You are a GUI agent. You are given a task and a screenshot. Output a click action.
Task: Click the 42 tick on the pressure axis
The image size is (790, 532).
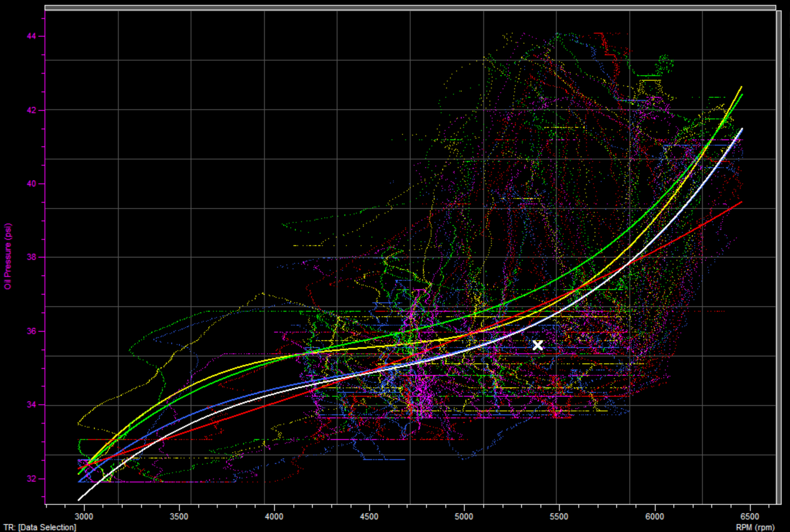tap(31, 110)
